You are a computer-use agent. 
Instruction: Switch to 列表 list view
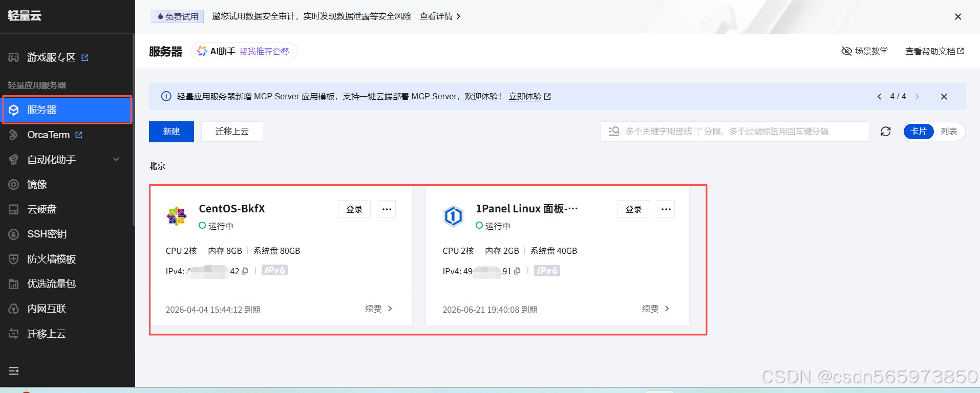tap(949, 132)
